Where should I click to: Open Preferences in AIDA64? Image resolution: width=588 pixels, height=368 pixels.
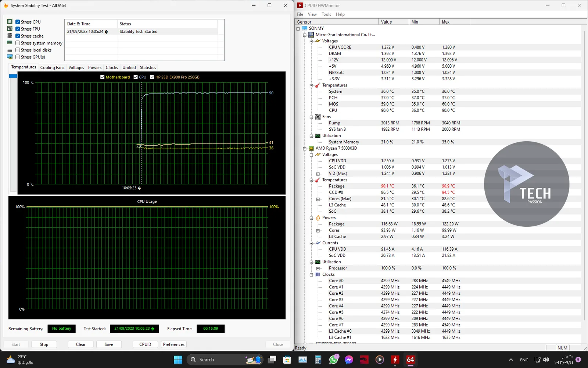[x=174, y=344]
